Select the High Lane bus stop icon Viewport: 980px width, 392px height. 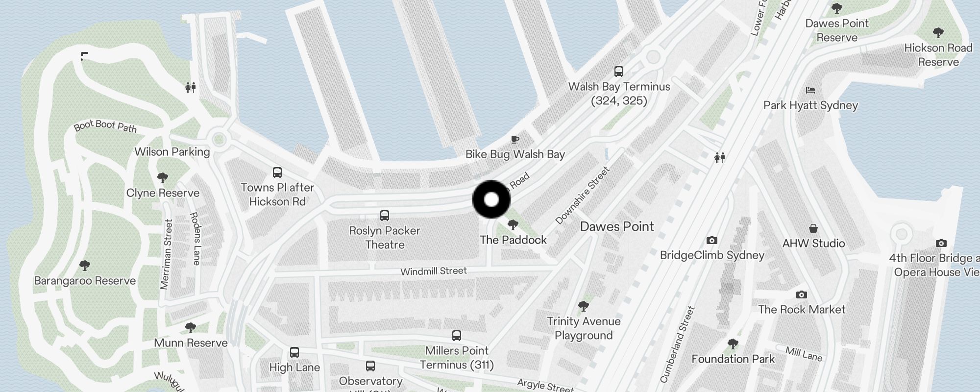[294, 352]
